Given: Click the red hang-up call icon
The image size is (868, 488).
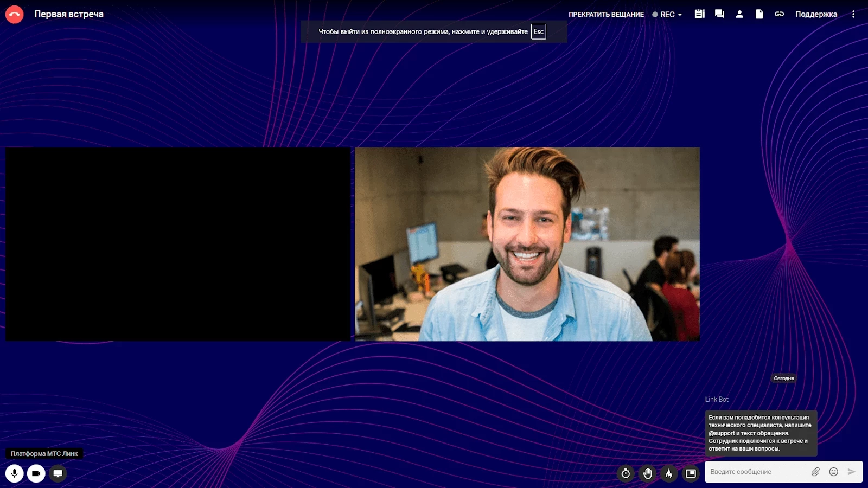Looking at the screenshot, I should click(x=15, y=15).
